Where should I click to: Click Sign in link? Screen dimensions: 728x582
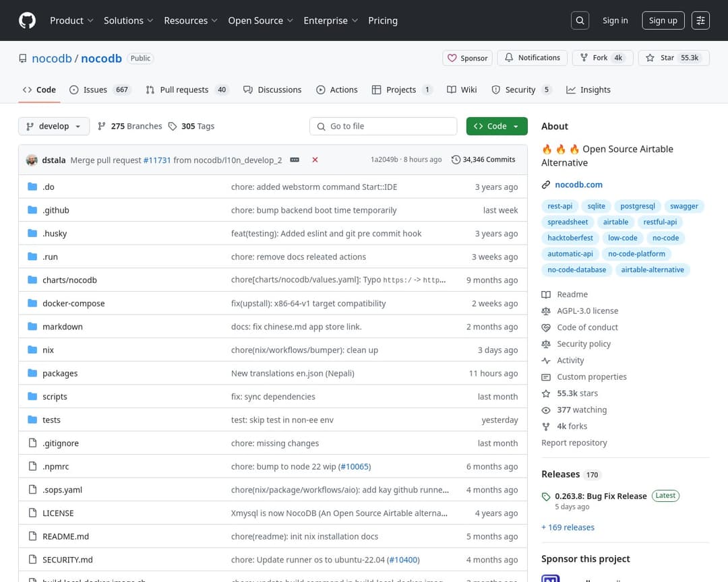[x=615, y=20]
